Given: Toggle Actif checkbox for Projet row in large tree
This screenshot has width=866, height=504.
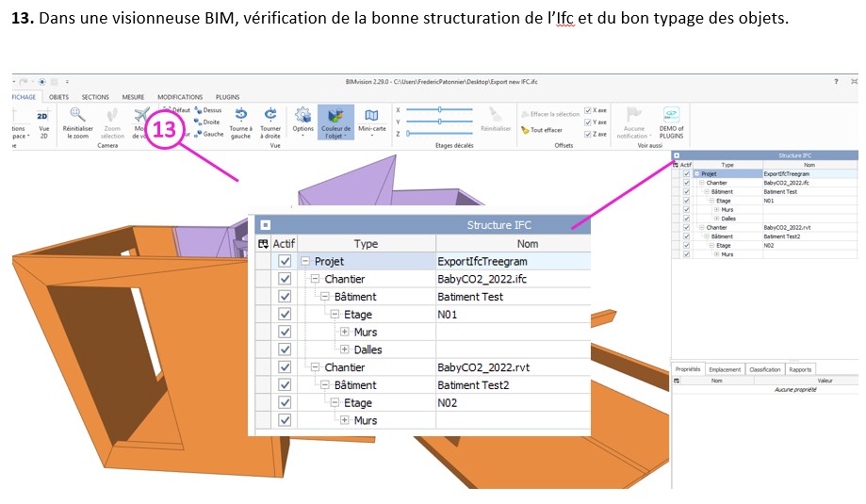Looking at the screenshot, I should [x=285, y=261].
